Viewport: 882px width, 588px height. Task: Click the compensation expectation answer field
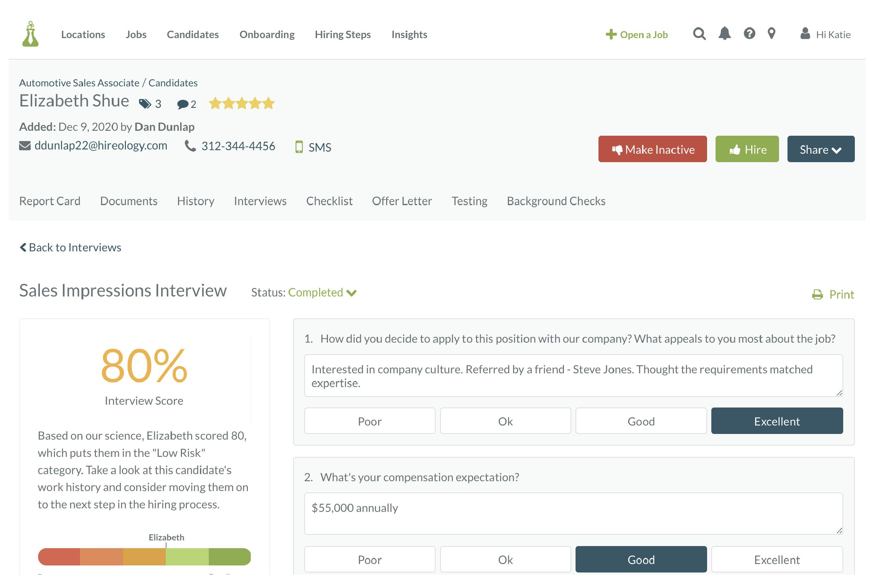coord(573,513)
